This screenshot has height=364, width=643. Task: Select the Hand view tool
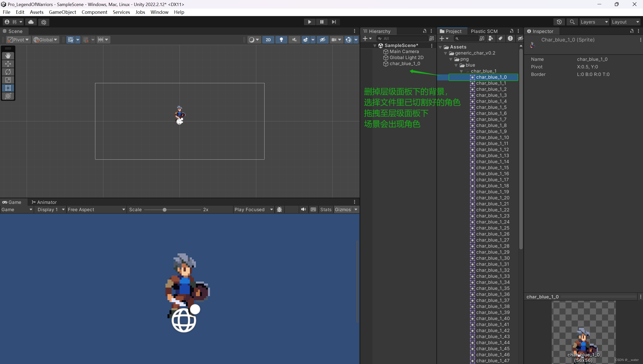[x=8, y=56]
